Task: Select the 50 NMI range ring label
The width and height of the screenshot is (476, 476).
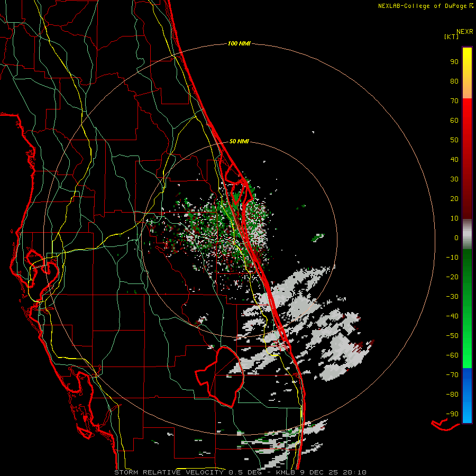Action: (239, 141)
